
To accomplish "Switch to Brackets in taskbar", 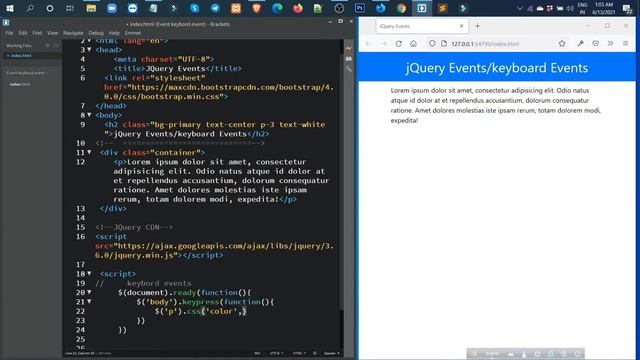I will 422,8.
